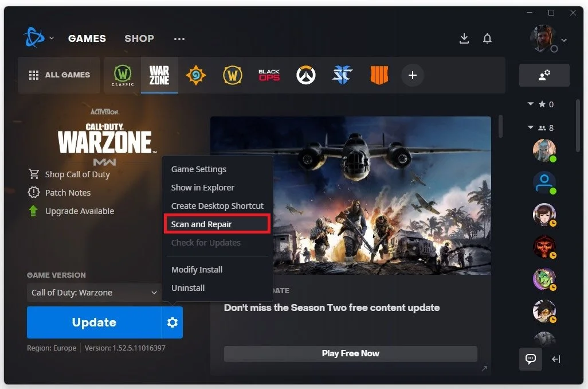The width and height of the screenshot is (588, 389).
Task: Open the chat bubble icon
Action: (531, 359)
